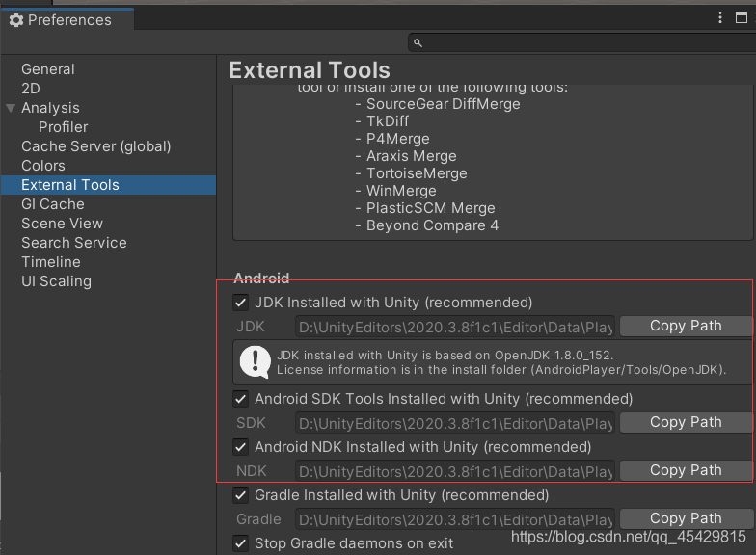Open the GI Cache preferences section

[53, 204]
